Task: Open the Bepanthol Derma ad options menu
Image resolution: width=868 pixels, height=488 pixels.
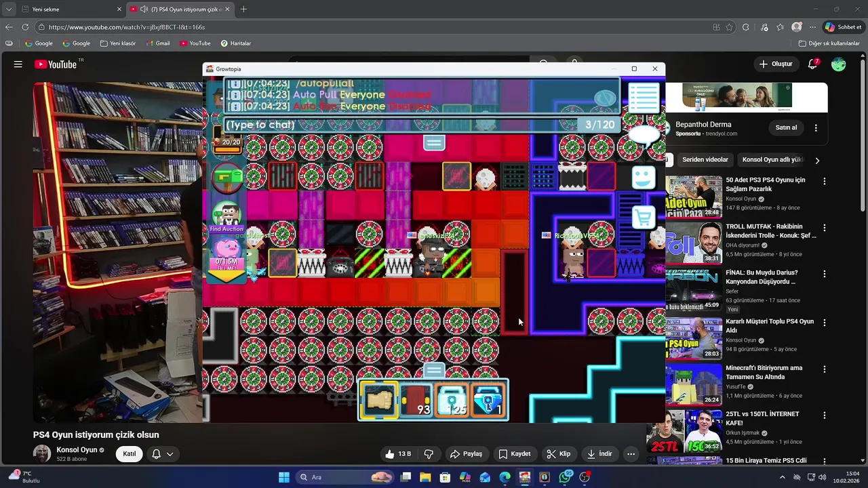Action: [x=816, y=127]
